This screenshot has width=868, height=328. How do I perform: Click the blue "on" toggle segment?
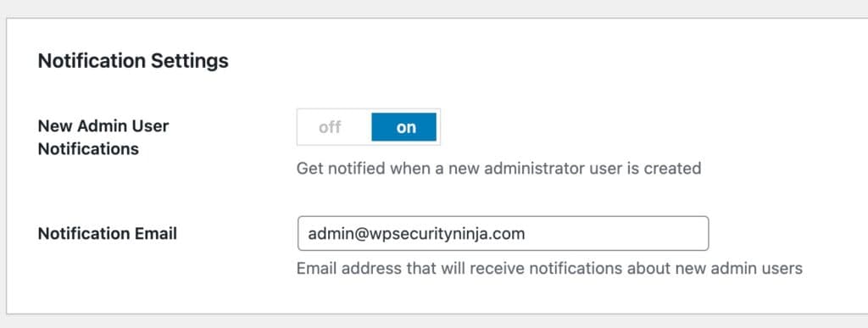click(x=404, y=127)
